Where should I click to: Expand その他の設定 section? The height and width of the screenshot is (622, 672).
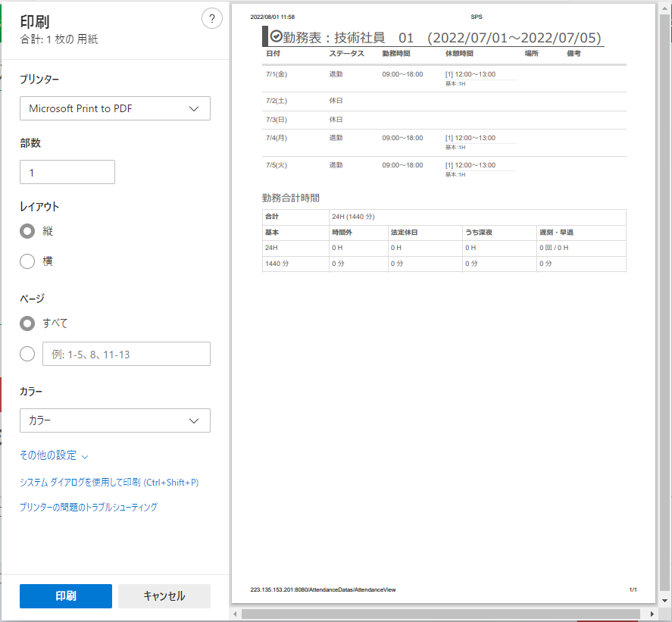(x=54, y=455)
